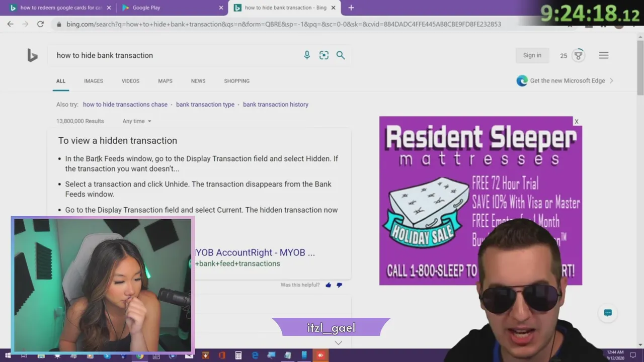Click 'Was this helpful?' text
This screenshot has height=362, width=644.
[x=300, y=285]
